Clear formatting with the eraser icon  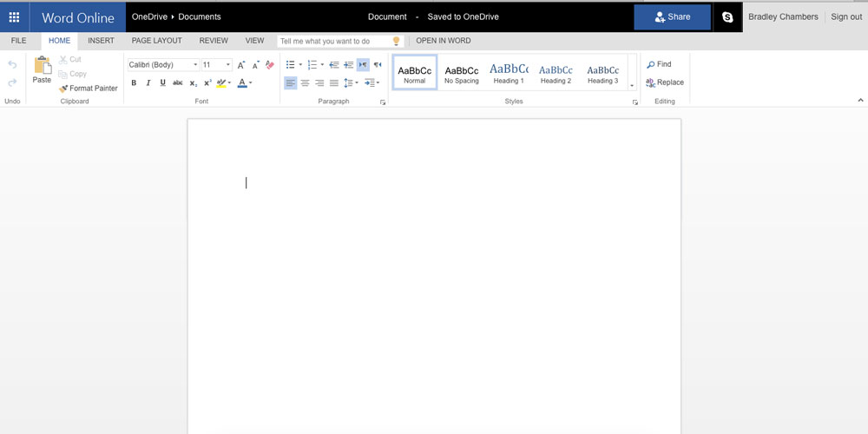[270, 65]
